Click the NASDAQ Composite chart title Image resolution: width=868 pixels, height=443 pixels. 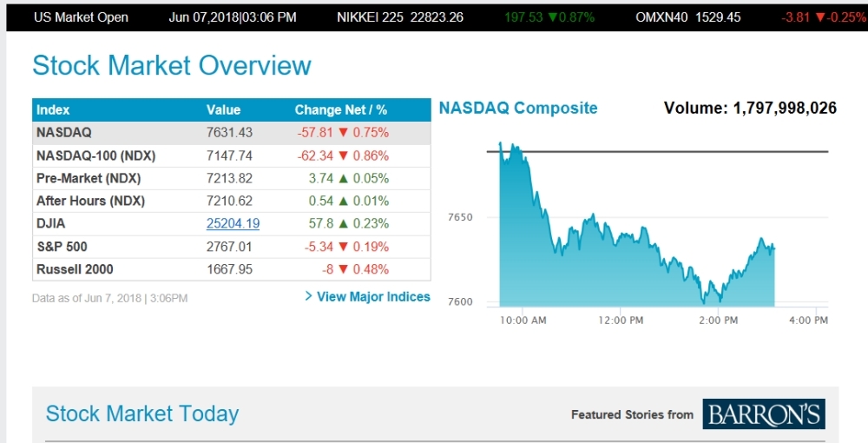(x=518, y=108)
